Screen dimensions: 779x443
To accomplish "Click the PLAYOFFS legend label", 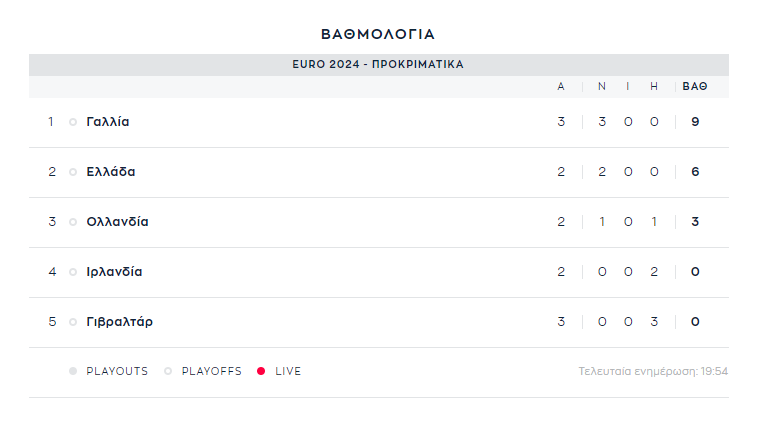I will tap(212, 371).
